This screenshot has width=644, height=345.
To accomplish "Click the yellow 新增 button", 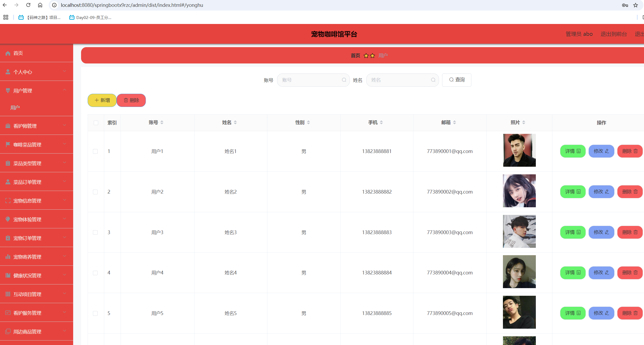I will 102,100.
